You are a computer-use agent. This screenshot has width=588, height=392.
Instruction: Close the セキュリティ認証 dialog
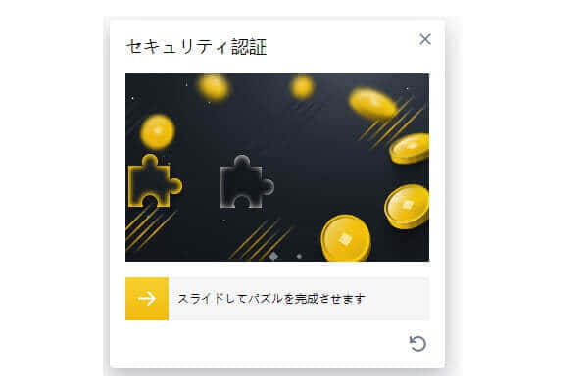point(425,39)
